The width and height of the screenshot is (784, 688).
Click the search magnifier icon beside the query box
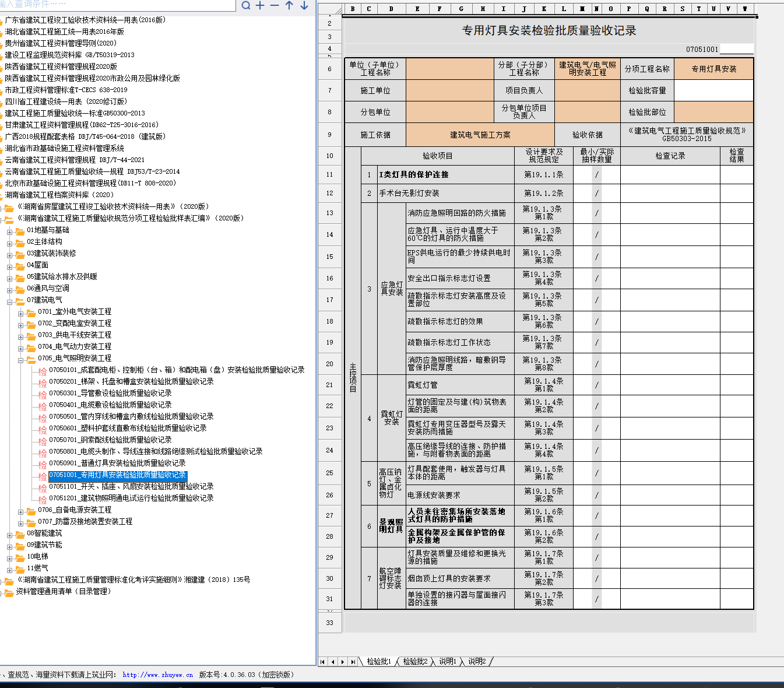(246, 5)
